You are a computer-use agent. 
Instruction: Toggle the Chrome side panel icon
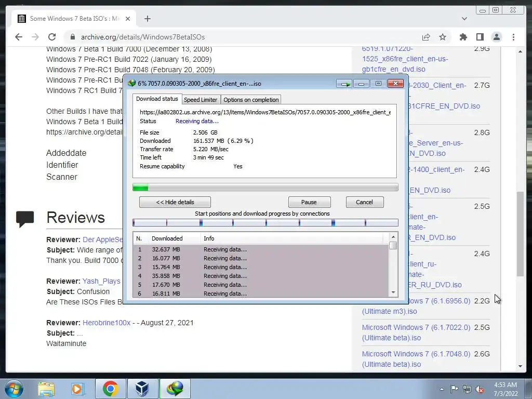(x=480, y=37)
